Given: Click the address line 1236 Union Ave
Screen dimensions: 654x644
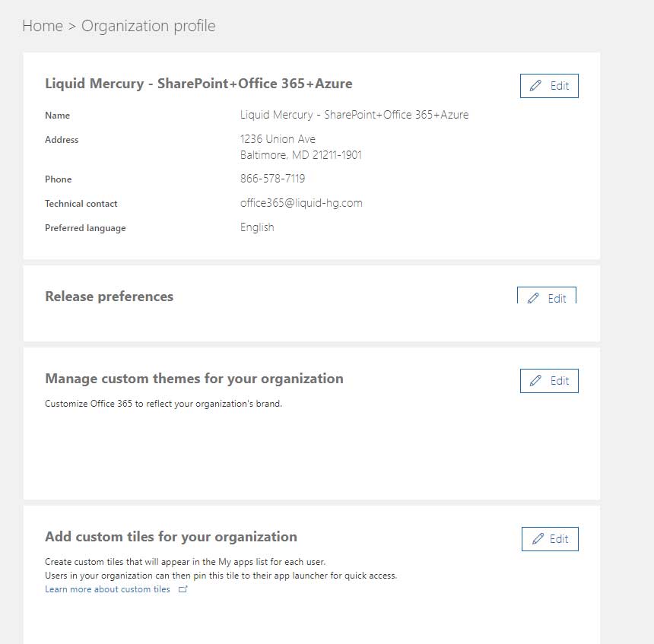Looking at the screenshot, I should (x=278, y=139).
